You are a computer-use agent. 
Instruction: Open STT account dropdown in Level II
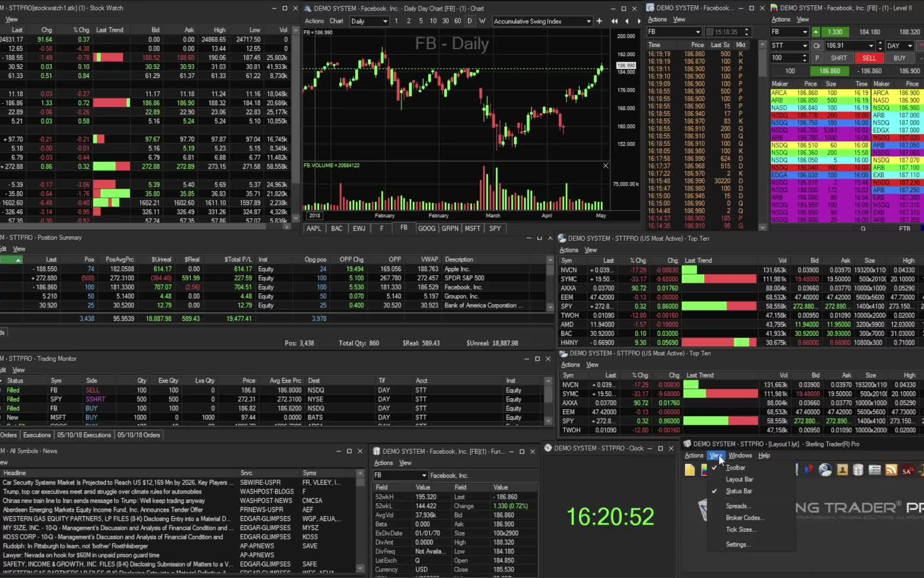(x=804, y=45)
